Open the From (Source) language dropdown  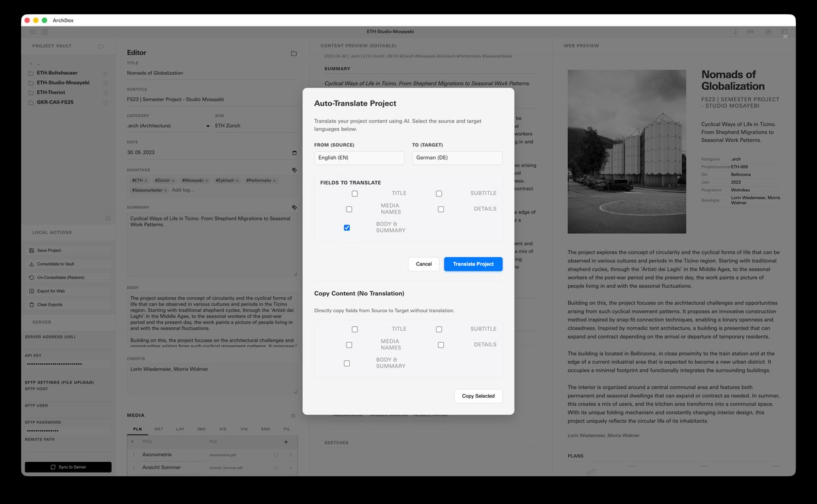[359, 158]
